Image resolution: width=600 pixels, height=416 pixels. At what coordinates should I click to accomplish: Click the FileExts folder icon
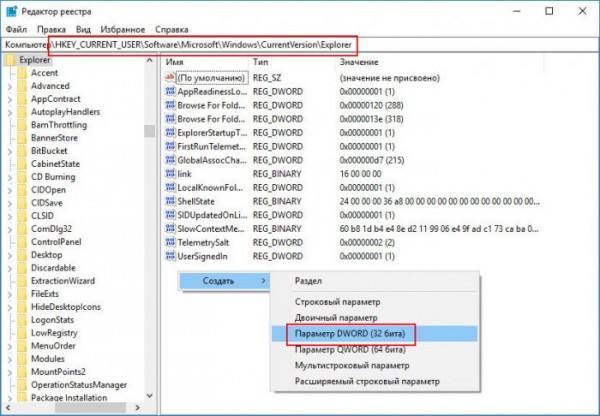pos(22,294)
